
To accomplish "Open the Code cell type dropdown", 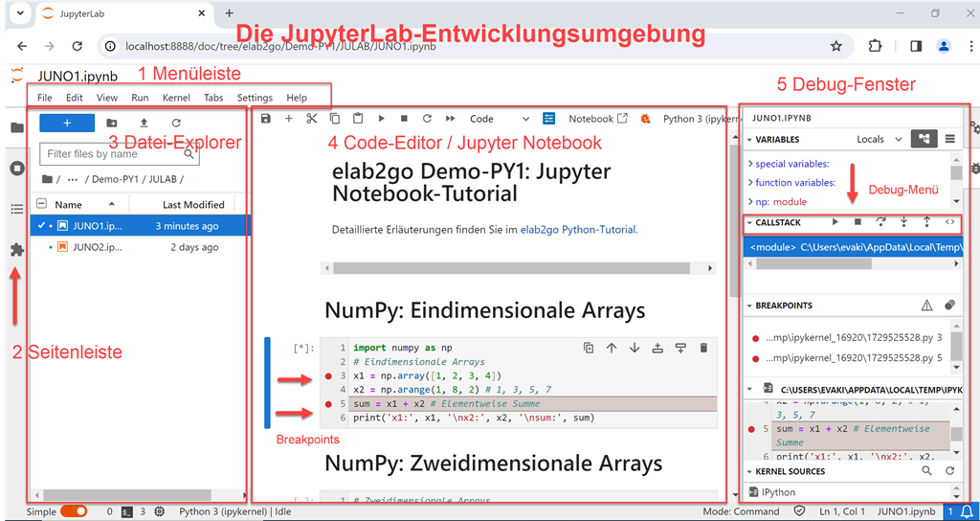I will (500, 118).
